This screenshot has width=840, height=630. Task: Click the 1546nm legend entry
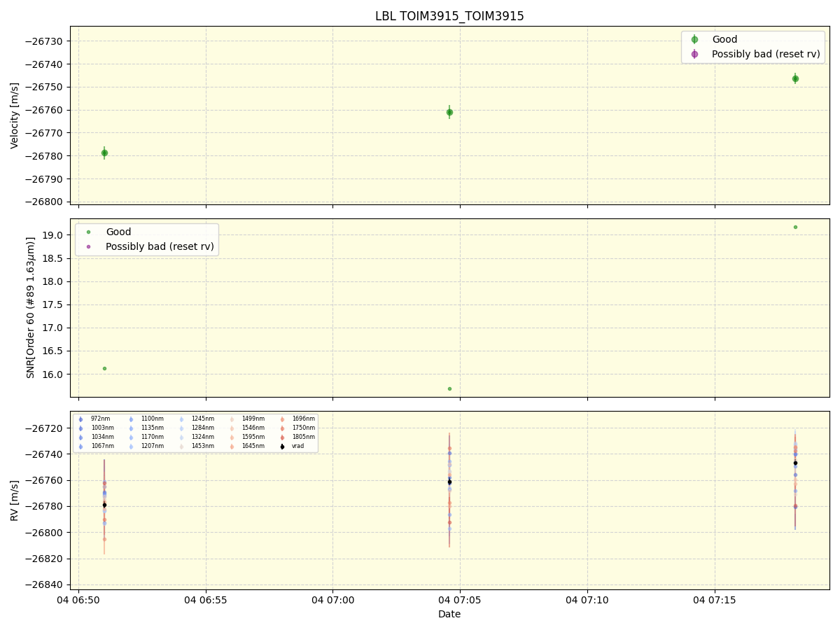(x=231, y=428)
